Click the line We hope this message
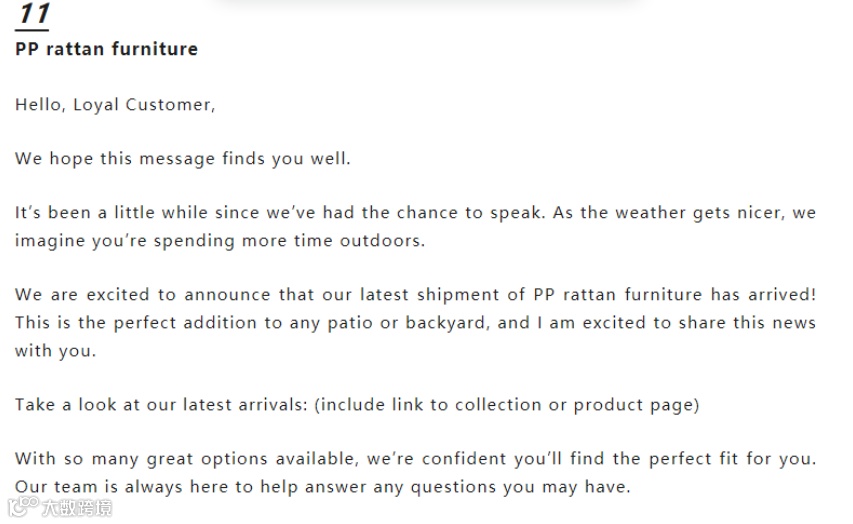This screenshot has height=524, width=853. pyautogui.click(x=183, y=159)
